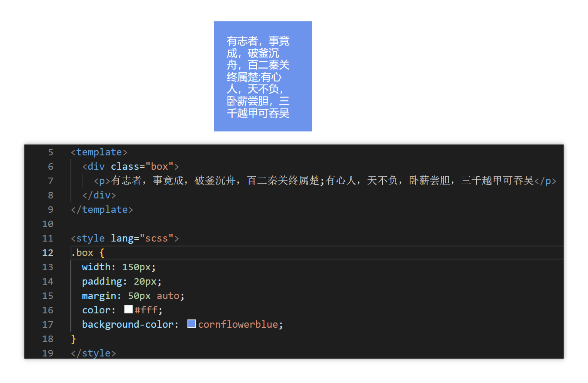Click the closing curly brace on line 18
The width and height of the screenshot is (588, 383).
pyautogui.click(x=73, y=339)
